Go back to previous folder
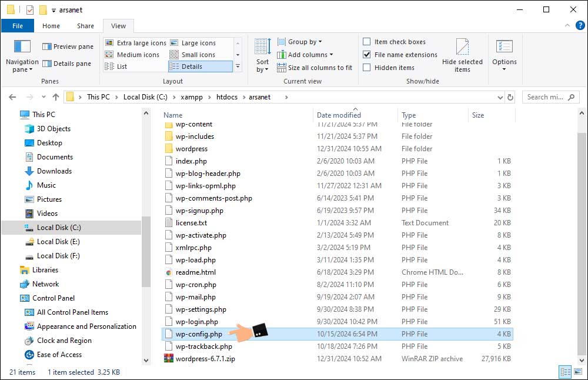Image resolution: width=588 pixels, height=380 pixels. click(x=12, y=97)
